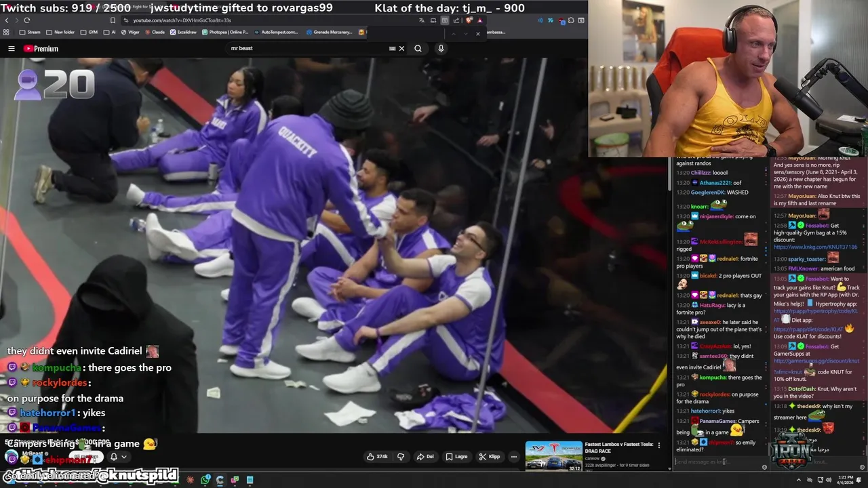Screen dimensions: 868x488
Task: Open share page icon in address bar
Action: (456, 20)
